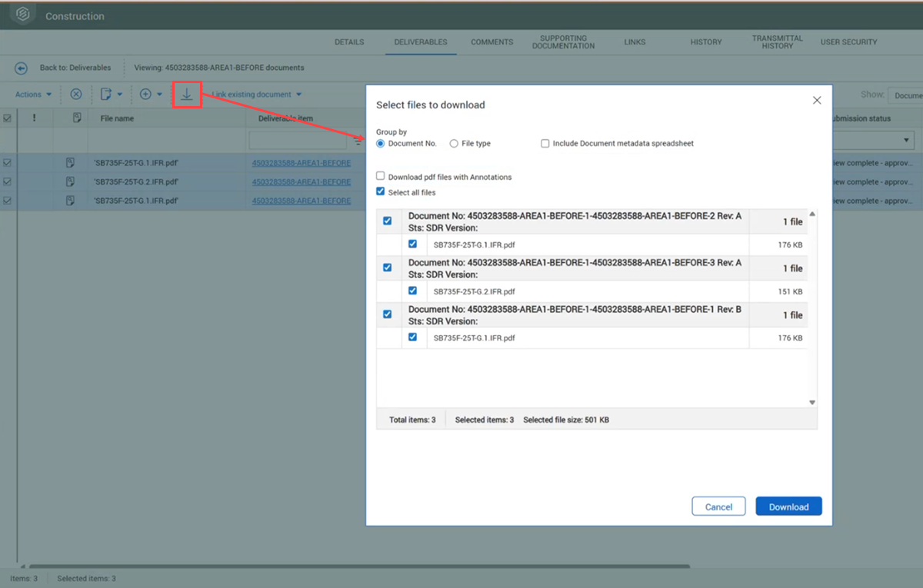Click the document export icon in toolbar
Viewport: 923px width, 588px height.
(x=106, y=94)
